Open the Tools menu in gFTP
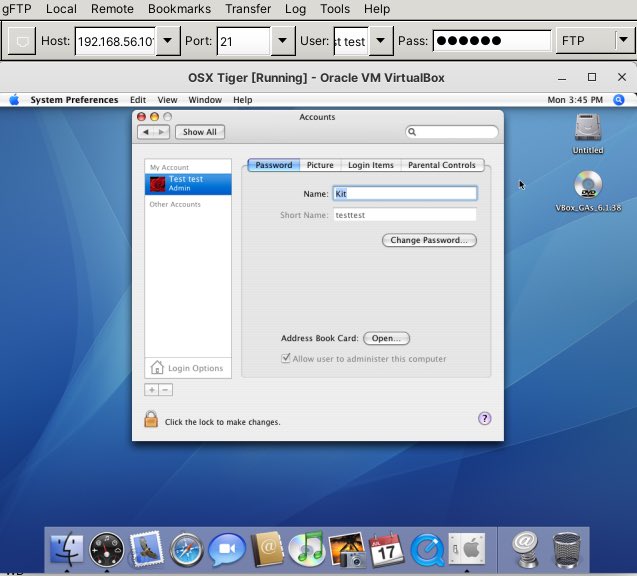 tap(335, 9)
